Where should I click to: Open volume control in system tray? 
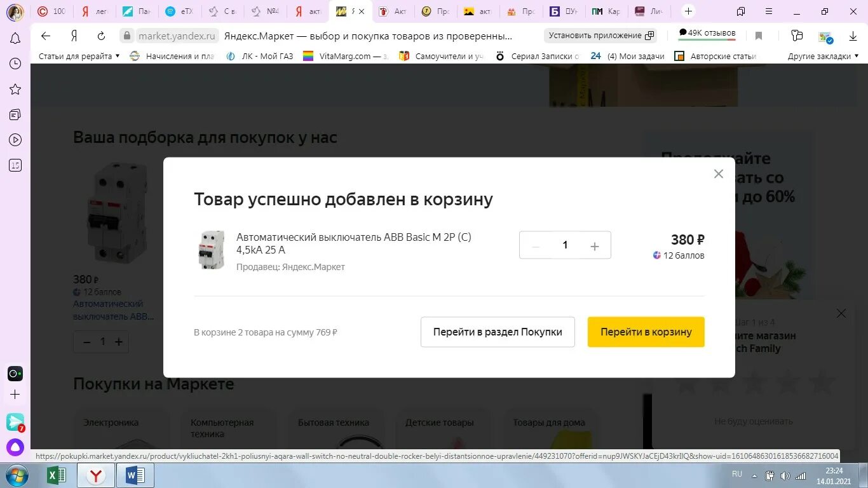[785, 476]
